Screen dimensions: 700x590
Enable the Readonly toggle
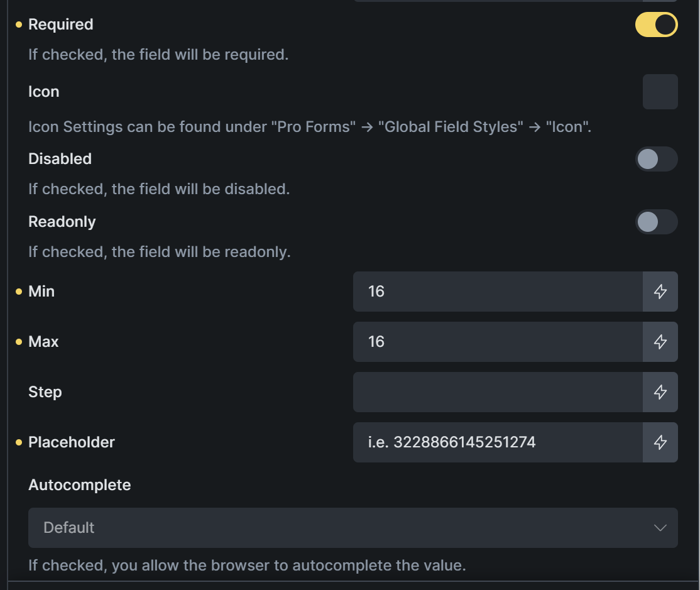click(x=656, y=222)
